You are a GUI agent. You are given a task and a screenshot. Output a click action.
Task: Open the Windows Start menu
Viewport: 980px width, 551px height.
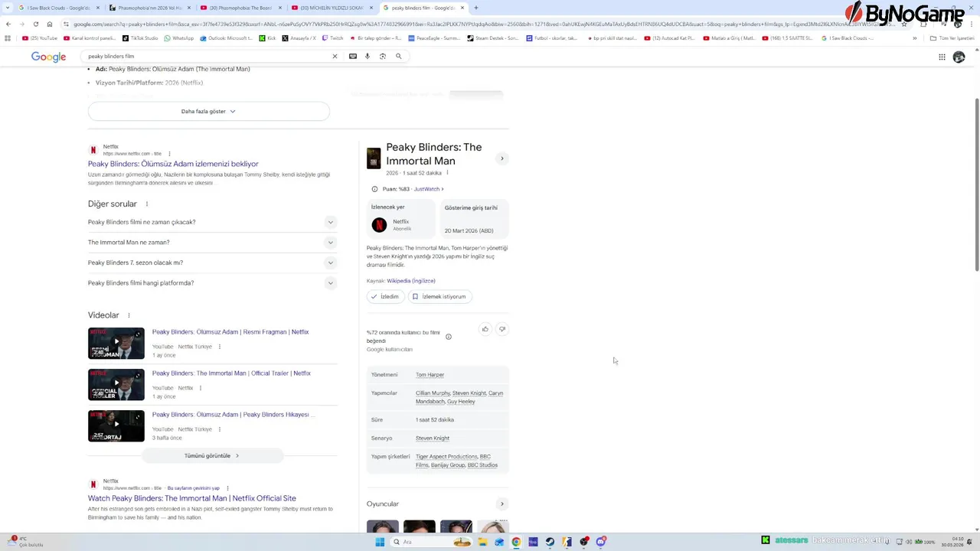coord(380,542)
